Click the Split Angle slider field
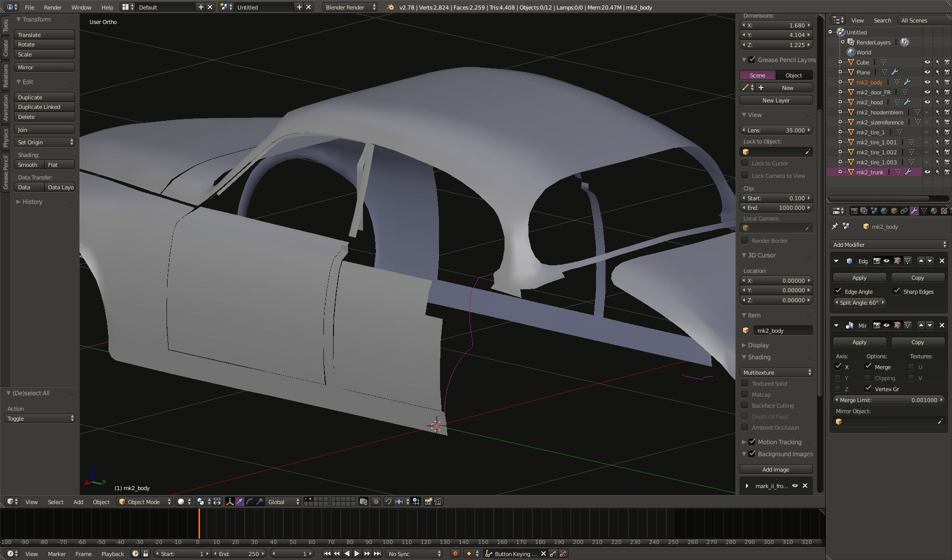The image size is (952, 560). (859, 303)
